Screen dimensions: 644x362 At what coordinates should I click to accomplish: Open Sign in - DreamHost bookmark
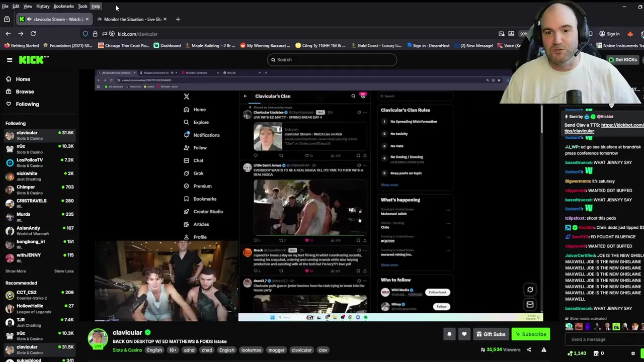click(428, 46)
